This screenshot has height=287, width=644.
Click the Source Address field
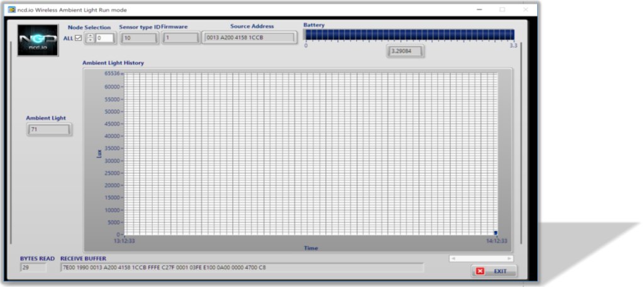click(250, 38)
